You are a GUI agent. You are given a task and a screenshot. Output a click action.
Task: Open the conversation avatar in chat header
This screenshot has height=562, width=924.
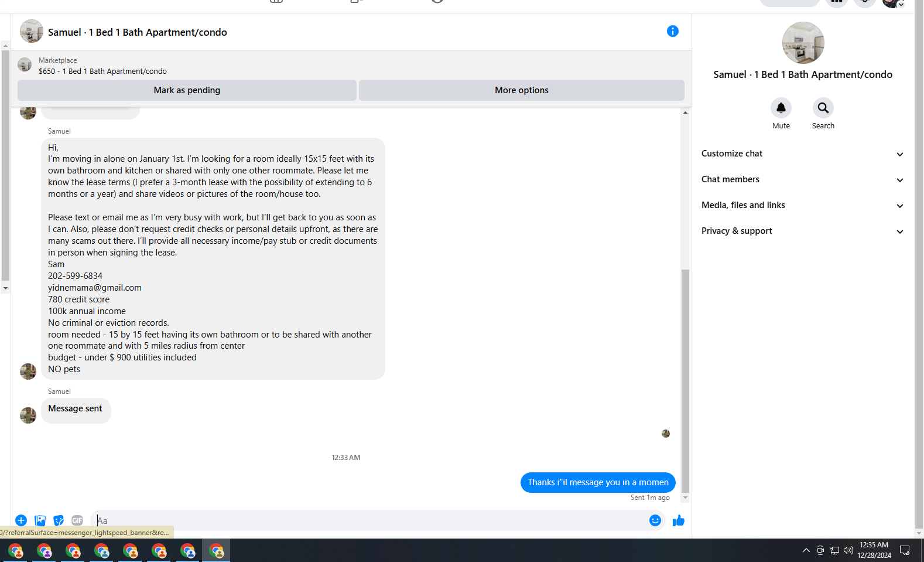click(32, 32)
